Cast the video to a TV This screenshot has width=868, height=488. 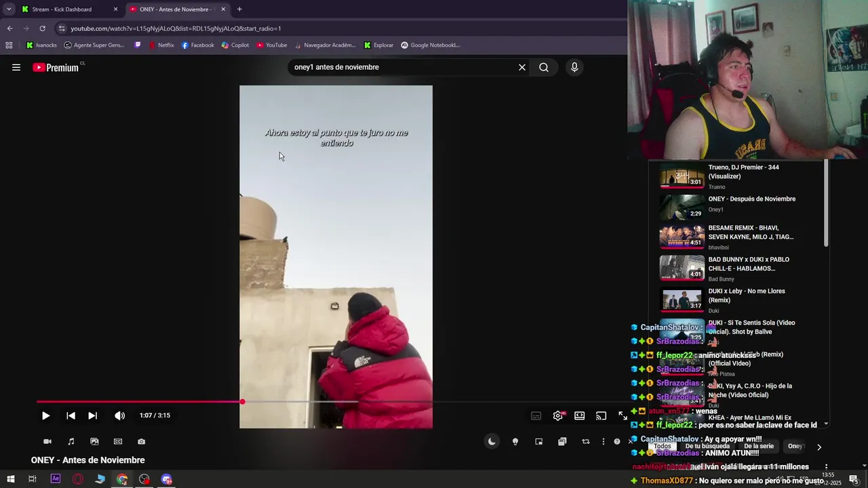(x=601, y=415)
